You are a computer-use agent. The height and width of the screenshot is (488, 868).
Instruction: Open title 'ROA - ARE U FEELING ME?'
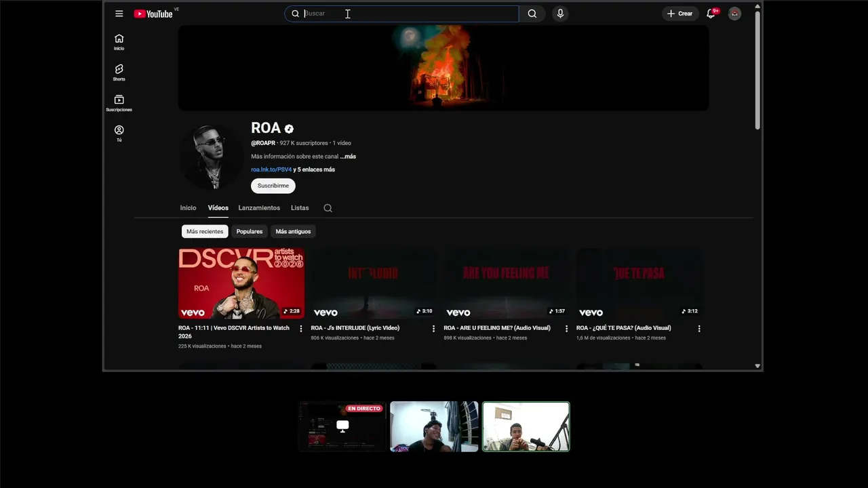497,328
